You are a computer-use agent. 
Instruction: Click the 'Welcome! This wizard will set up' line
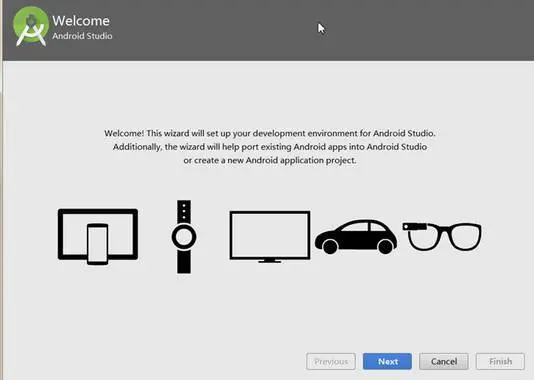(x=270, y=133)
